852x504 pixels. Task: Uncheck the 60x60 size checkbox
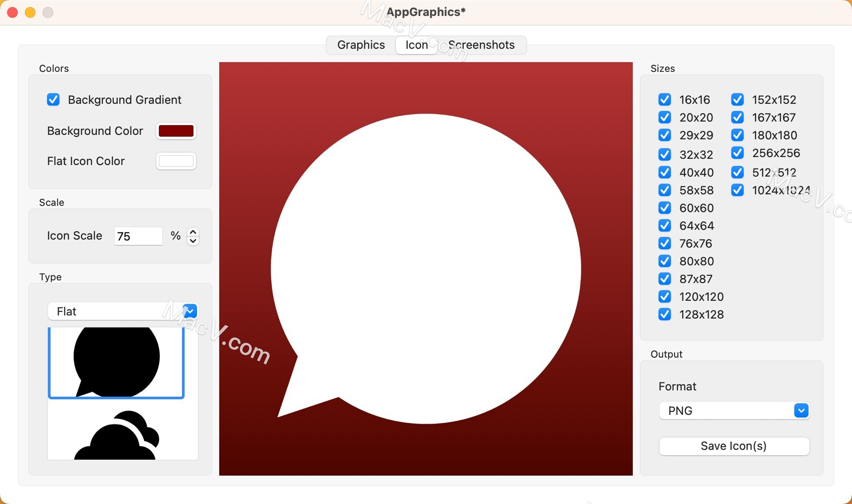pyautogui.click(x=665, y=208)
